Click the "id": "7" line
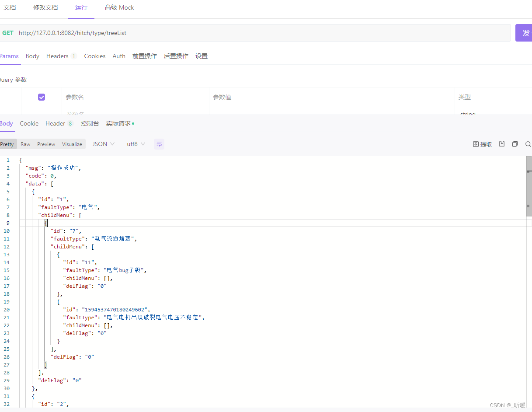The width and height of the screenshot is (532, 412). point(66,231)
